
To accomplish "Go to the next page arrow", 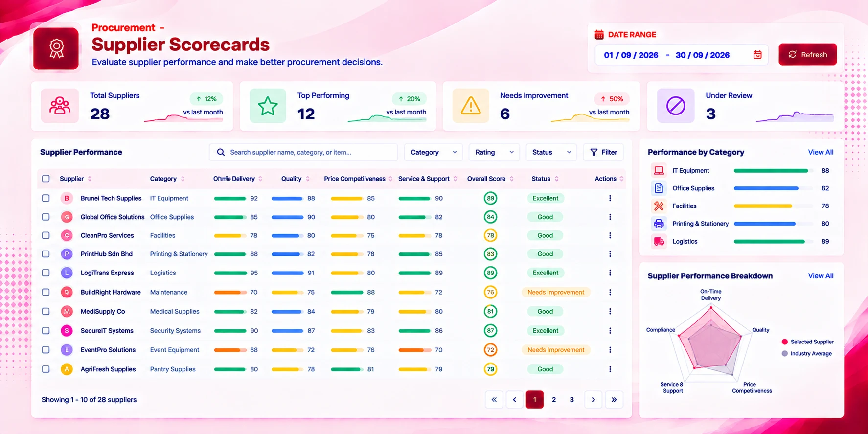I will (x=593, y=400).
